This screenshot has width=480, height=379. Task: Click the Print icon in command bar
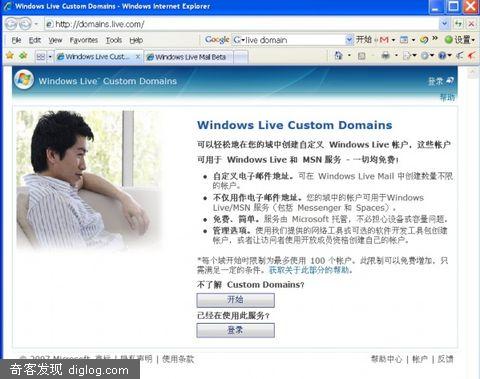tap(386, 56)
